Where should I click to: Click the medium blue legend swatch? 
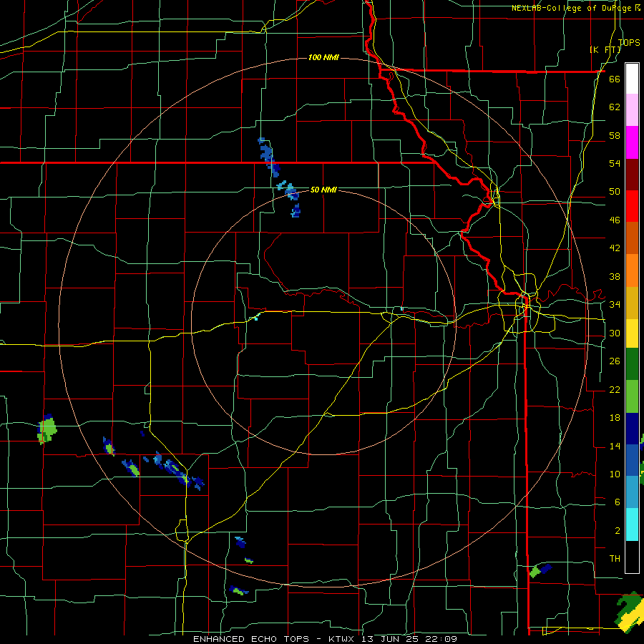[632, 460]
